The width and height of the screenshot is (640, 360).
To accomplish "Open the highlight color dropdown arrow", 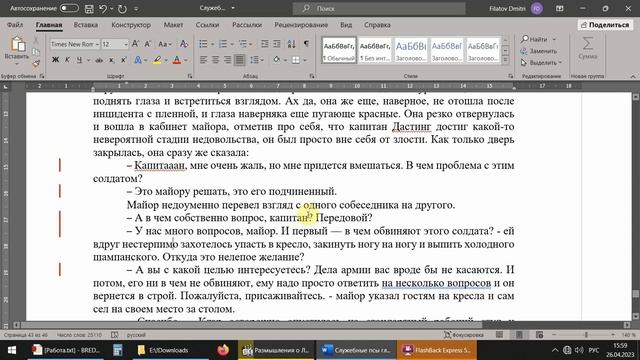I will click(166, 60).
